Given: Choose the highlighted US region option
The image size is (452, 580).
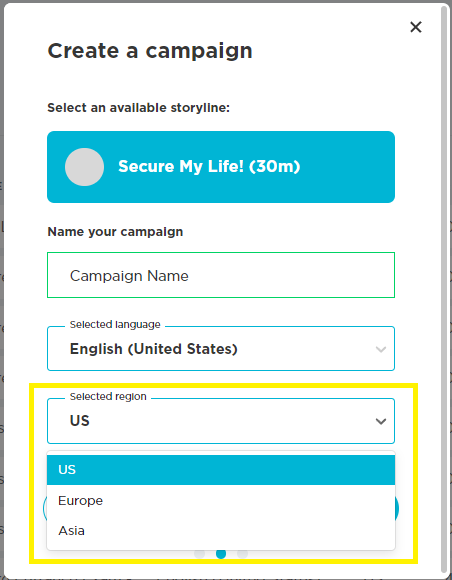Looking at the screenshot, I should (x=221, y=470).
